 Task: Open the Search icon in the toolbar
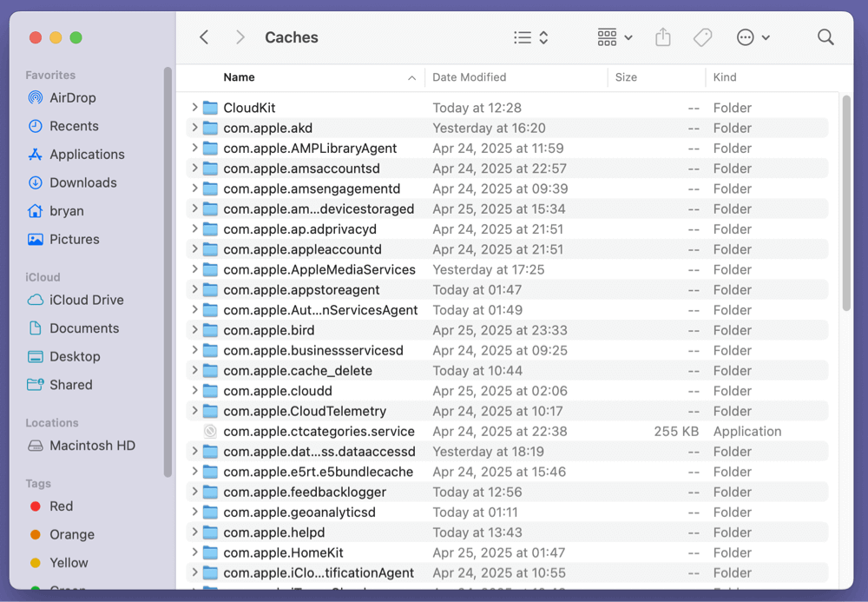[x=825, y=37]
